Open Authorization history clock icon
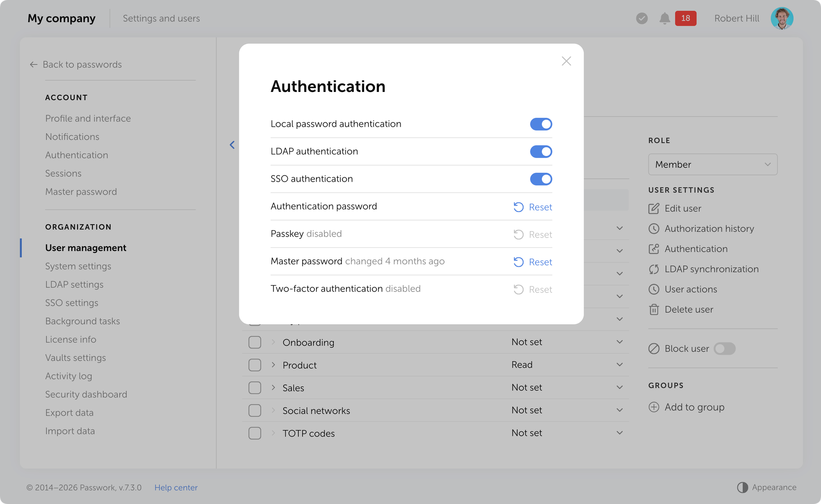Screen dimensions: 821x504 (x=654, y=229)
